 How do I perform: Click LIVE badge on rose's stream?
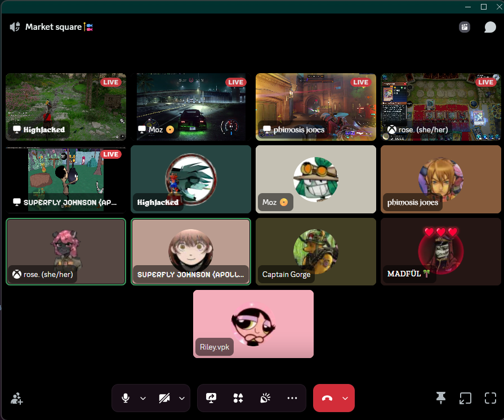point(485,82)
